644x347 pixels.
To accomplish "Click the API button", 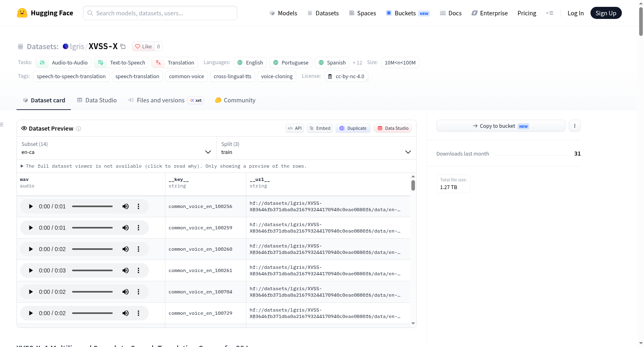I will click(x=295, y=128).
